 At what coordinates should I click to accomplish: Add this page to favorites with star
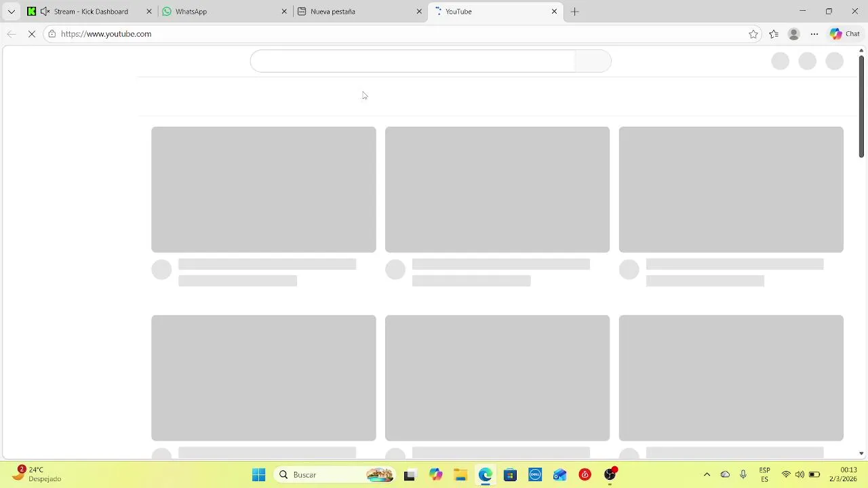point(753,34)
